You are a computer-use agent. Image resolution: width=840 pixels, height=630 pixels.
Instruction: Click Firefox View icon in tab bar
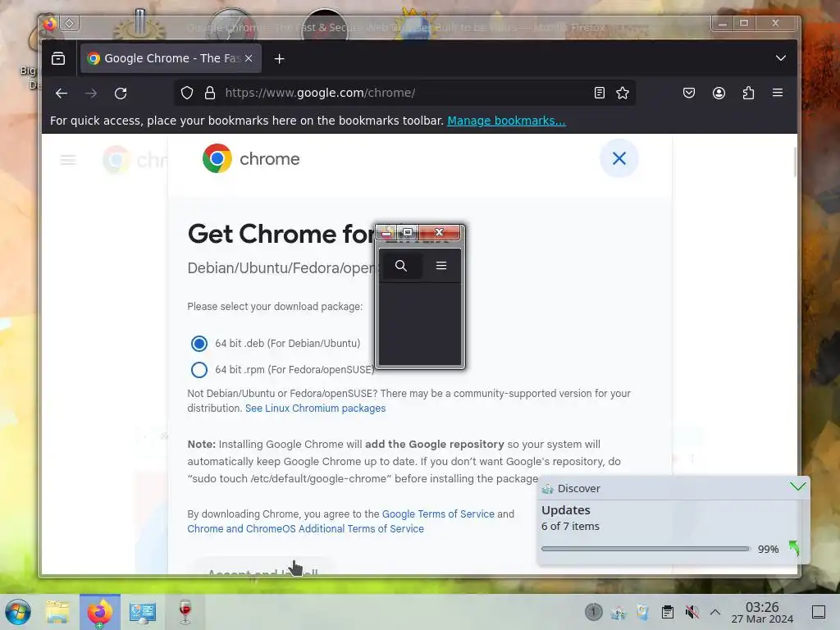pos(58,58)
